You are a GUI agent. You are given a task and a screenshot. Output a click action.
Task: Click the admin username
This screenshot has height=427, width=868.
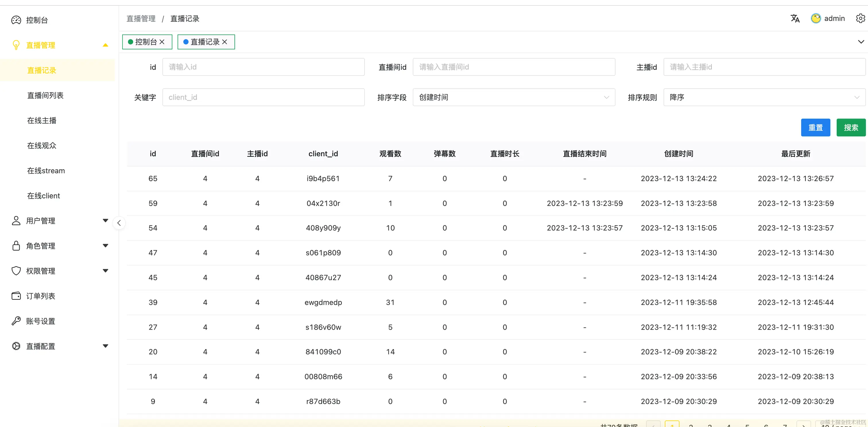[834, 19]
